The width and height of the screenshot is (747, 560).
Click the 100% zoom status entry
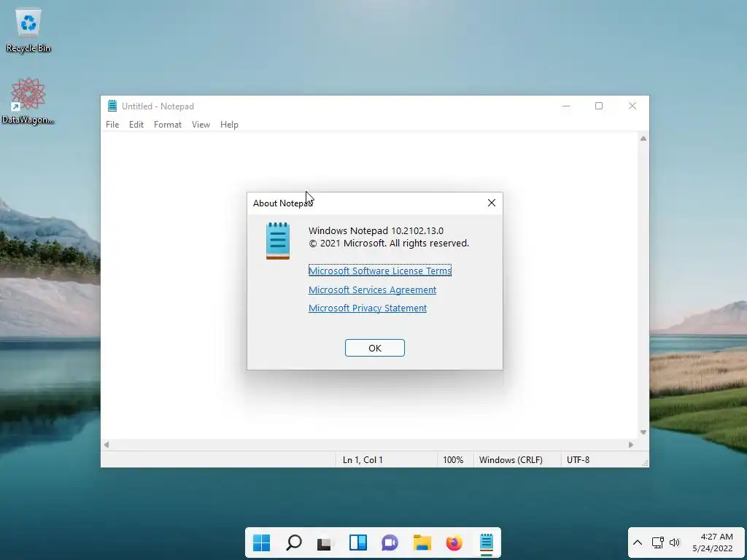pos(453,460)
